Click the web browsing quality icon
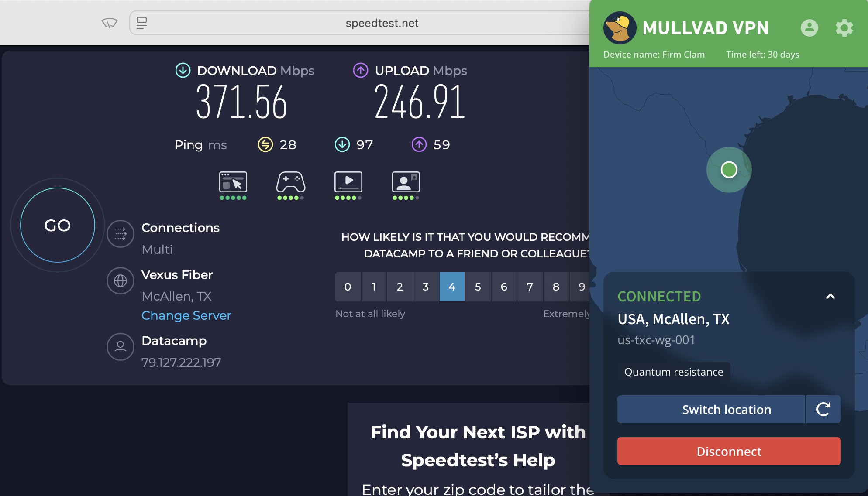 pos(233,182)
